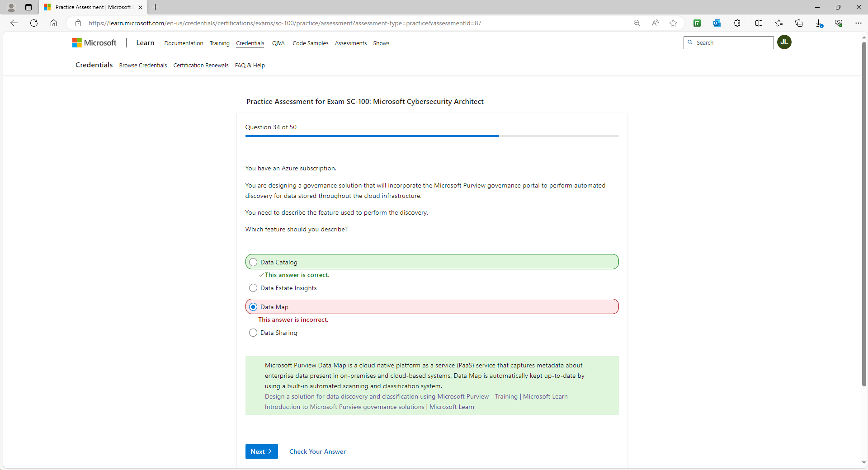
Task: Open the browser Settings and more menu
Action: point(858,23)
